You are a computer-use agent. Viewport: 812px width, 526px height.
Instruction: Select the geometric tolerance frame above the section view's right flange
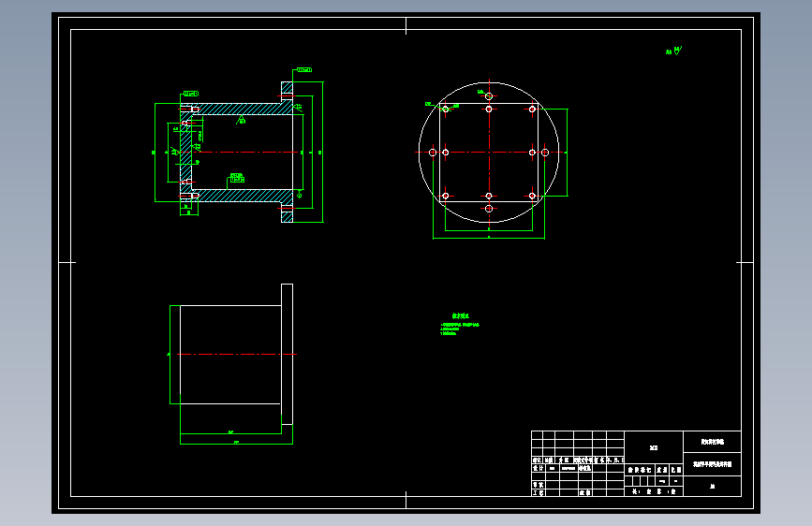pos(304,70)
